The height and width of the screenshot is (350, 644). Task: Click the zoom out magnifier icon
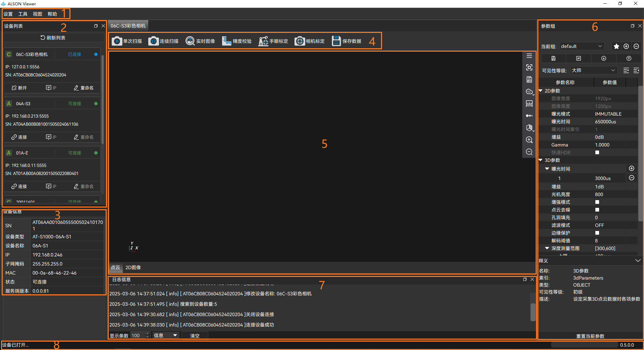[529, 152]
